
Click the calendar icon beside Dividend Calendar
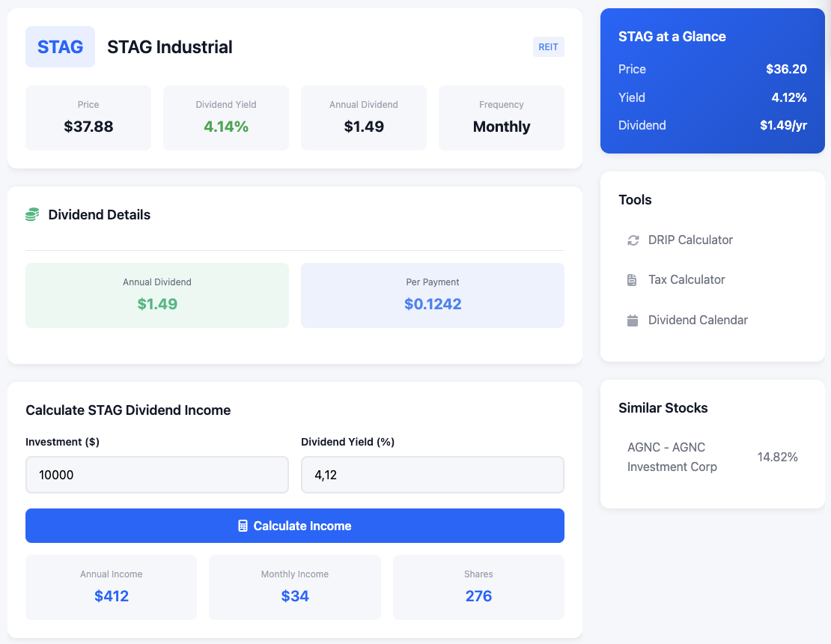click(633, 320)
